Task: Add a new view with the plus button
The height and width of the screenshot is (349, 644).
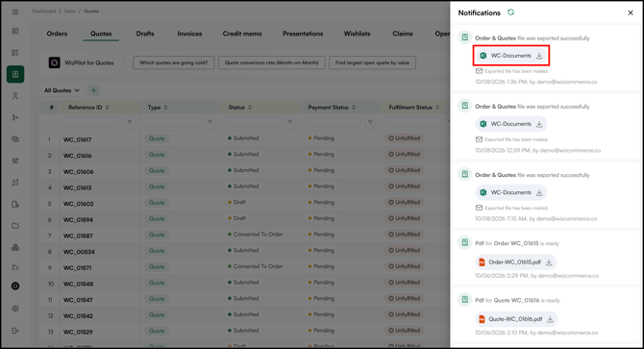Action: 93,90
